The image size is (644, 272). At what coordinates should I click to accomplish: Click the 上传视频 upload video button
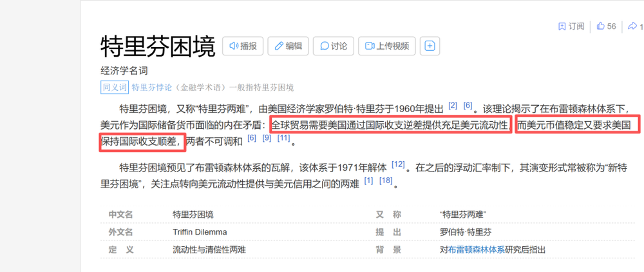(x=386, y=46)
